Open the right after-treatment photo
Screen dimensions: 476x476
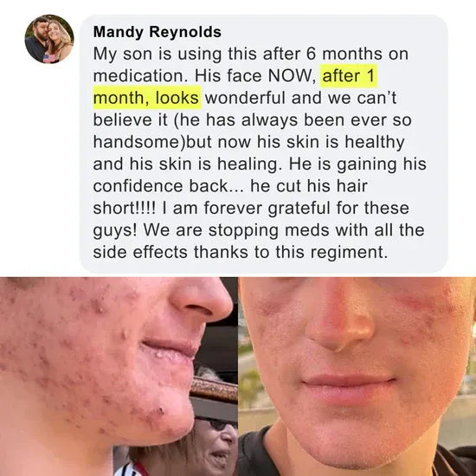pos(357,376)
